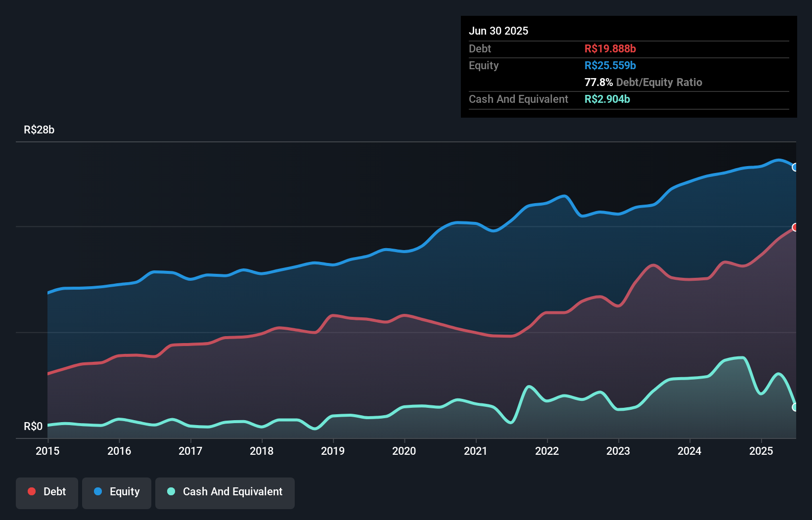
Task: Expand the Equity row in the data panel
Action: [x=483, y=65]
